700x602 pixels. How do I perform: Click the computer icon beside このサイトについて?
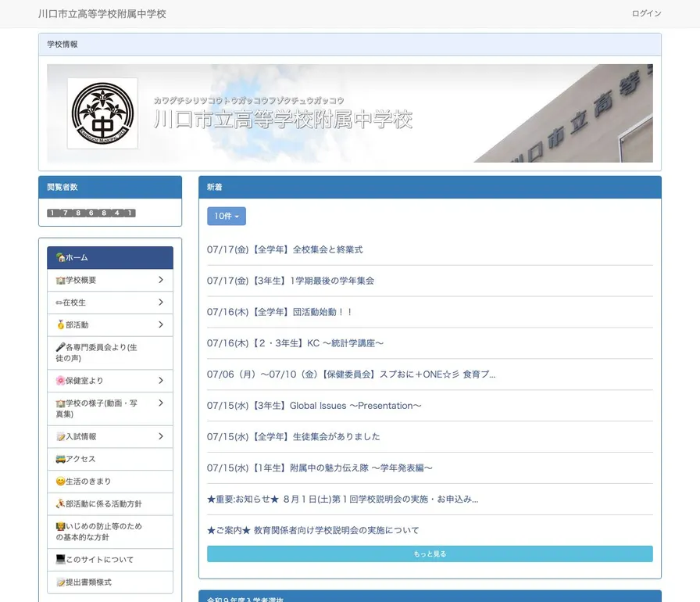(x=61, y=559)
